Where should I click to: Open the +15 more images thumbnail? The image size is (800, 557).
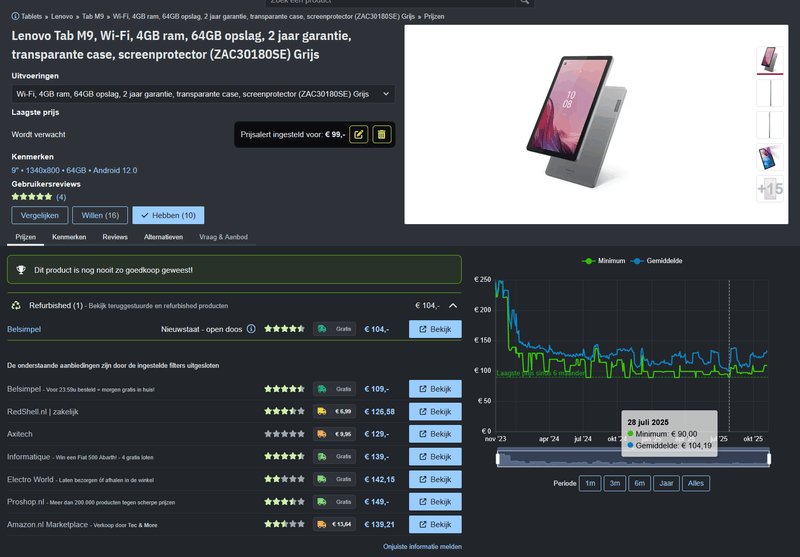pyautogui.click(x=770, y=189)
